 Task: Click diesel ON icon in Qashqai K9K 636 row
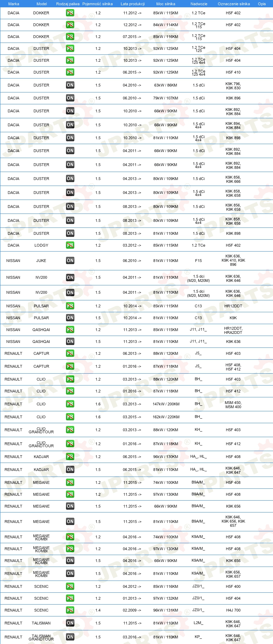point(70,342)
